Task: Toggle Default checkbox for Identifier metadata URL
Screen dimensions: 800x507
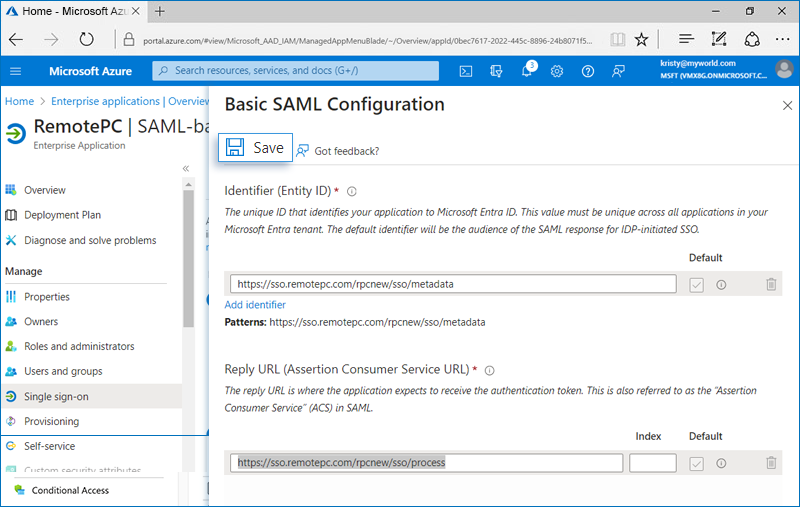Action: [x=697, y=284]
